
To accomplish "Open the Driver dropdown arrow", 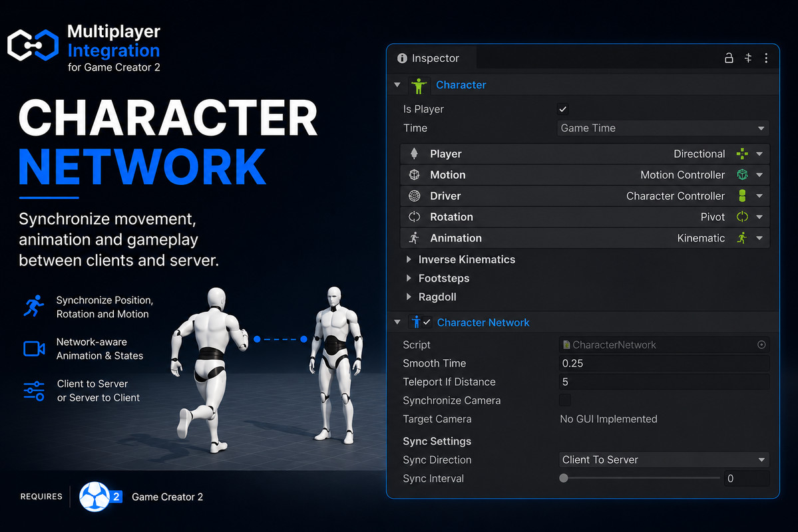I will coord(759,196).
